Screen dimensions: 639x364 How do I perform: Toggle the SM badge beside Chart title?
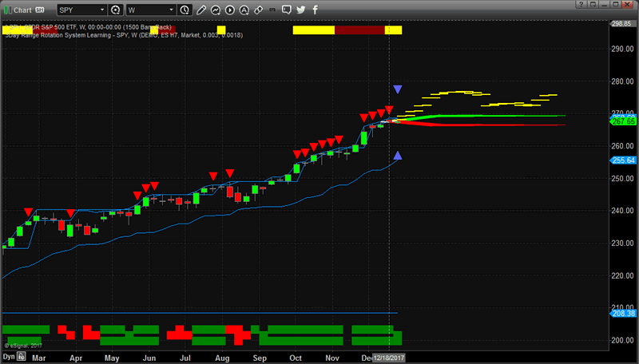tap(39, 10)
